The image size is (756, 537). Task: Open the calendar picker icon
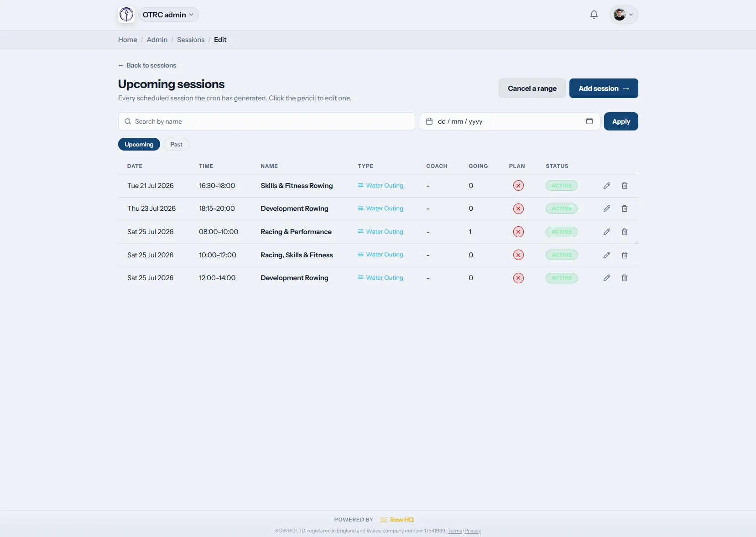point(589,121)
